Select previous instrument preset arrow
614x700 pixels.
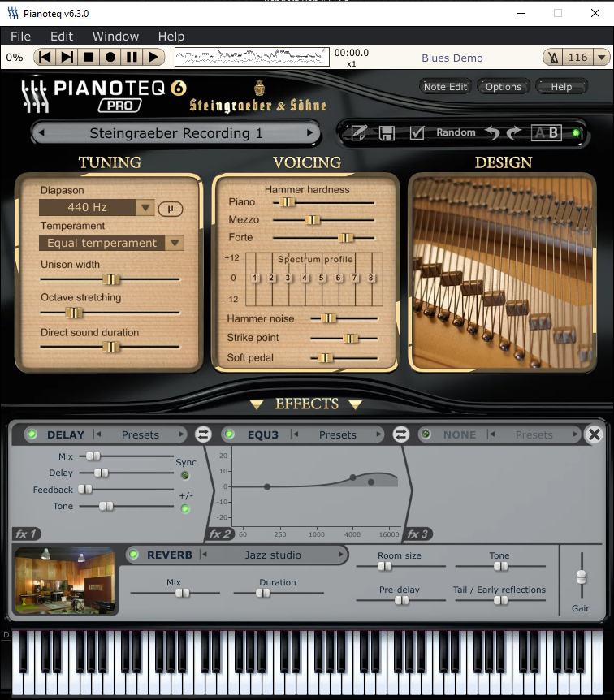point(41,132)
